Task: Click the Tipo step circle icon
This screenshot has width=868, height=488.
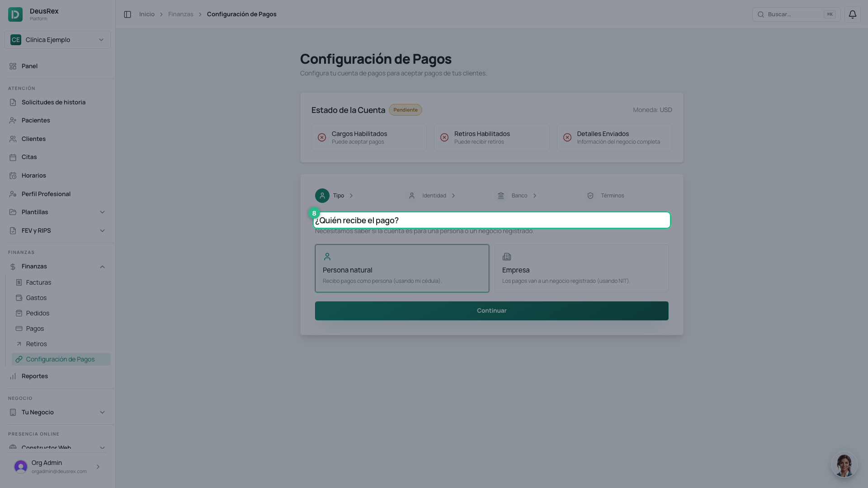Action: [322, 196]
